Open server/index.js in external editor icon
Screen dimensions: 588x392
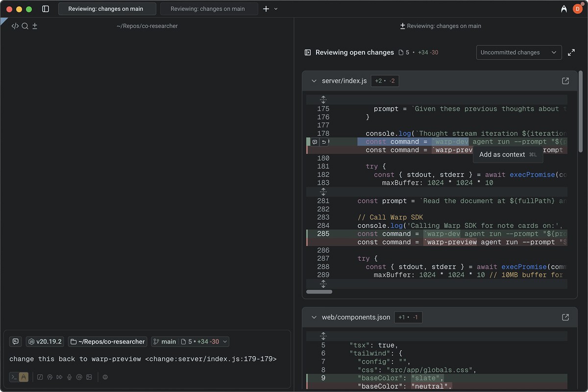(565, 81)
